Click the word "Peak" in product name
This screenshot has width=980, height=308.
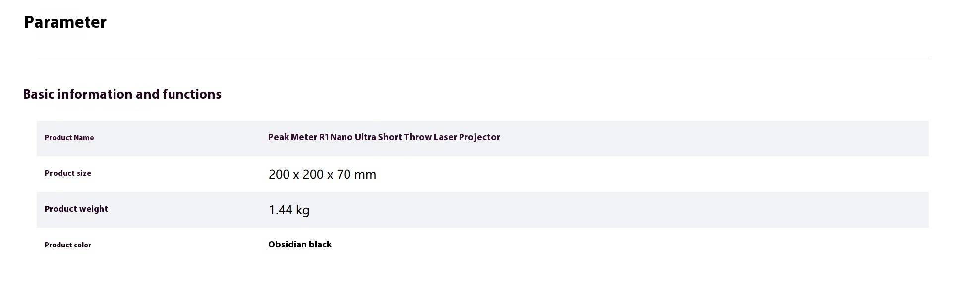click(279, 137)
